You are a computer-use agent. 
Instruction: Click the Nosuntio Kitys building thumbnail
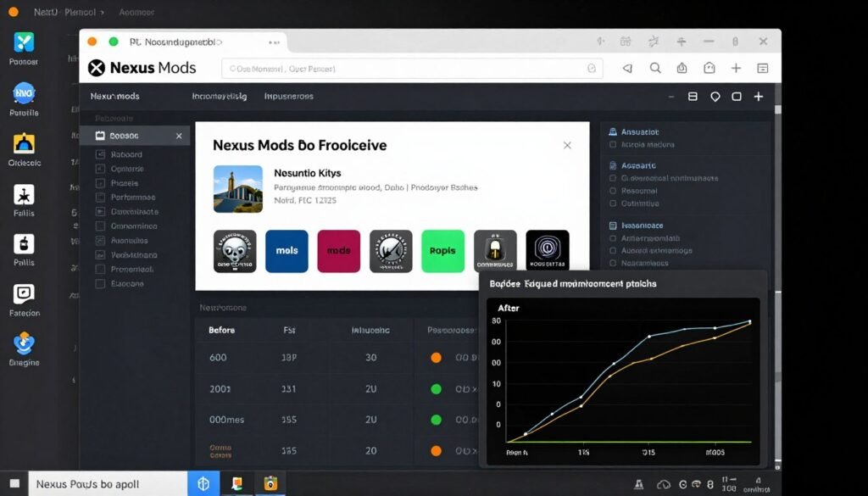pos(238,189)
